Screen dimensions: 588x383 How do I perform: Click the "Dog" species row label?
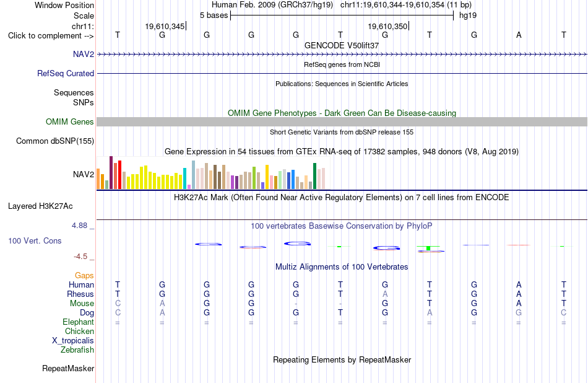pos(87,313)
